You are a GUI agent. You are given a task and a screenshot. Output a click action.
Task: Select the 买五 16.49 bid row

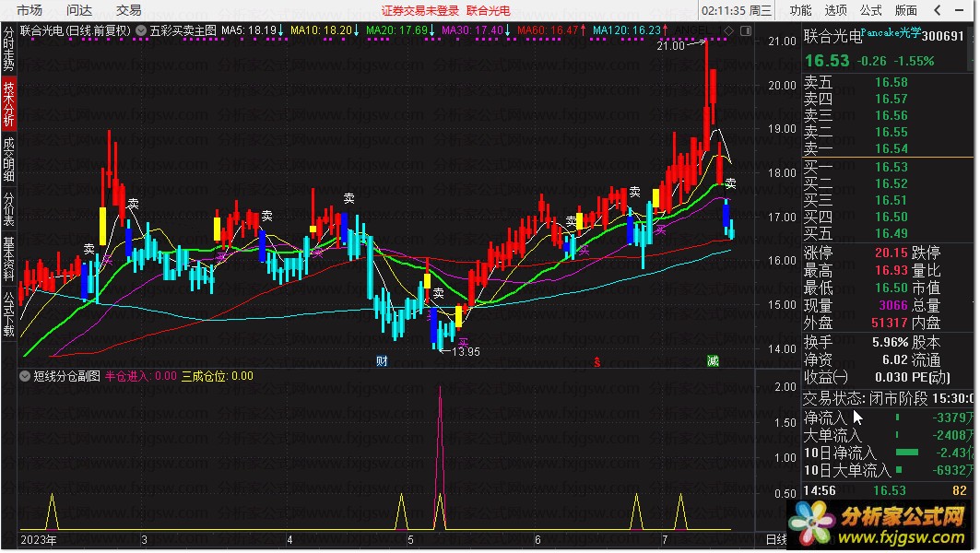[x=888, y=233]
